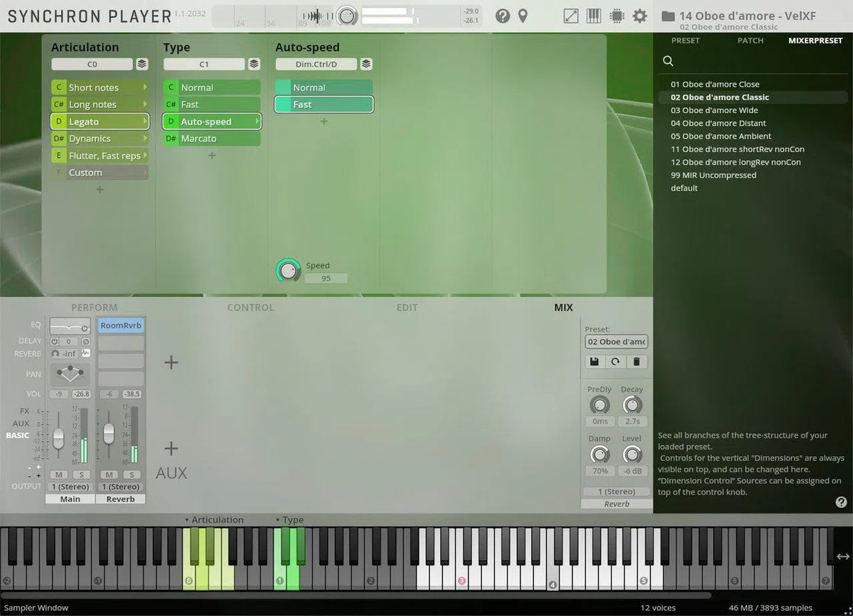Click the layers icon beside Articulation C0
The image size is (853, 616).
[142, 64]
